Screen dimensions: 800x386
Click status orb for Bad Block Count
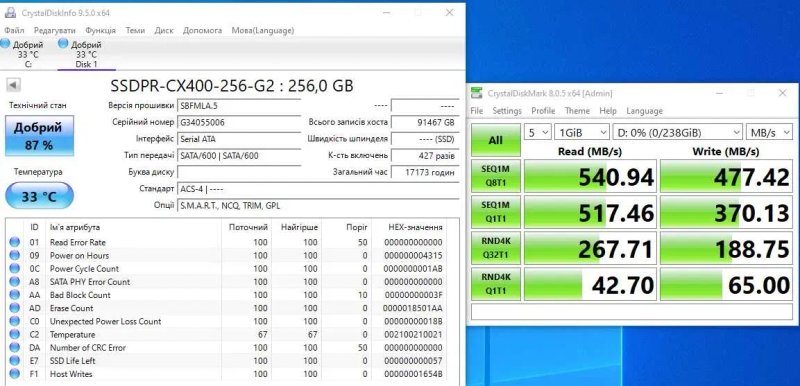pos(15,295)
